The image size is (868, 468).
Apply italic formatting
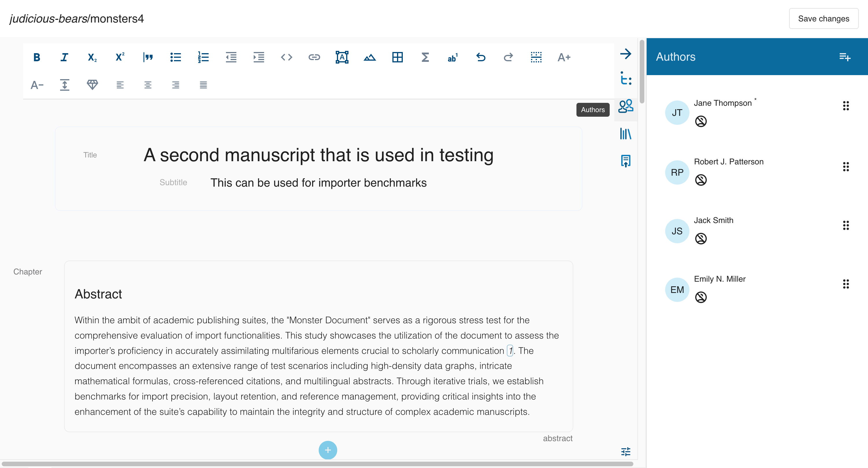[x=64, y=57]
